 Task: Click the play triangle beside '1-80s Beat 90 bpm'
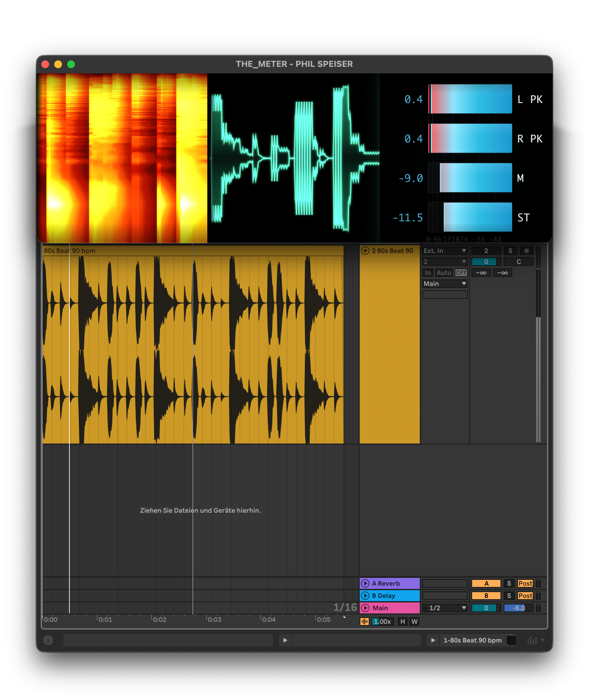(x=433, y=641)
